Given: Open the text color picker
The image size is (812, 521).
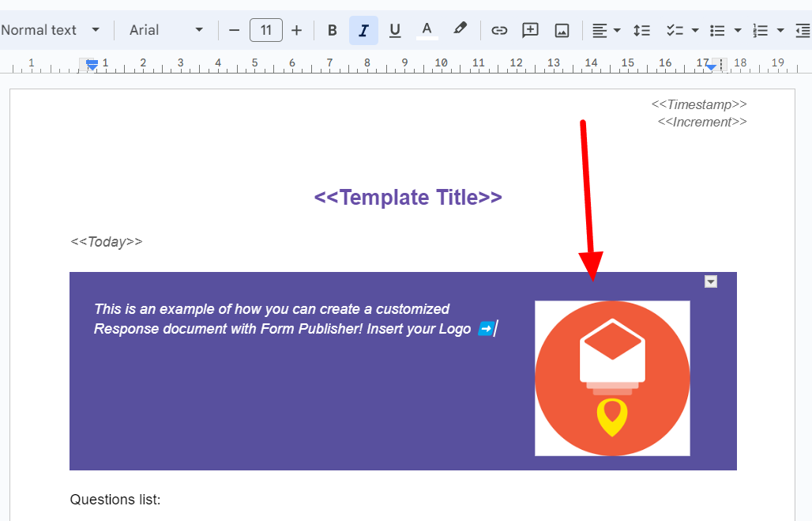Looking at the screenshot, I should [x=427, y=30].
